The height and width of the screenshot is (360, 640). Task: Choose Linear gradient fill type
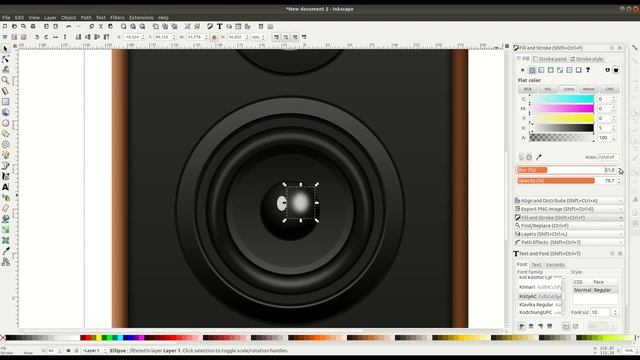pos(541,70)
